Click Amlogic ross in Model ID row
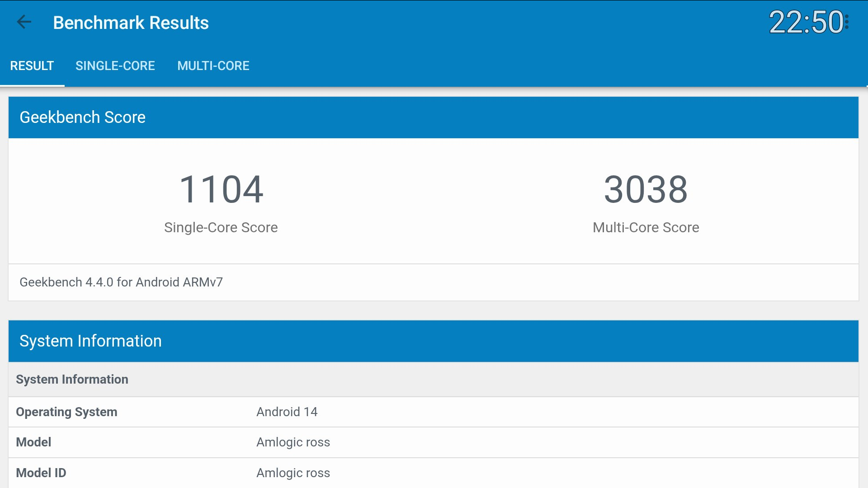 click(293, 473)
